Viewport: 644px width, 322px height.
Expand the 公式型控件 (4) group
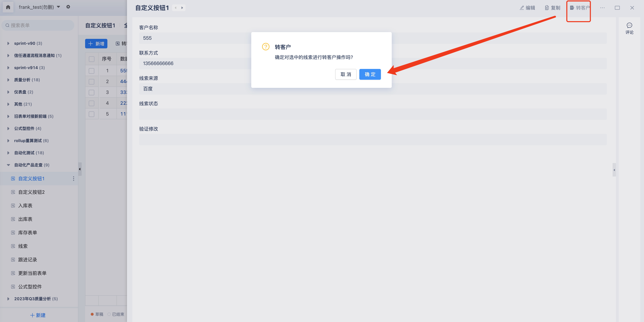click(8, 128)
